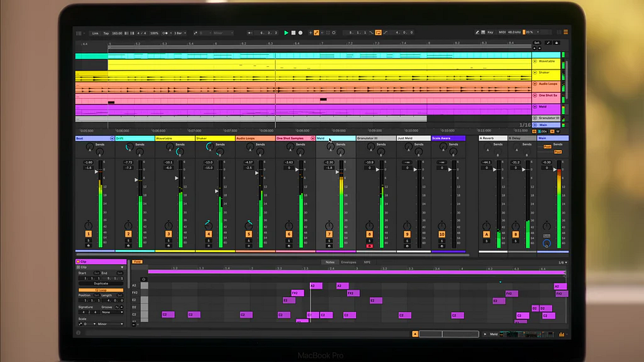Switch to the Envelopes tab
This screenshot has width=644, height=362.
pyautogui.click(x=348, y=262)
